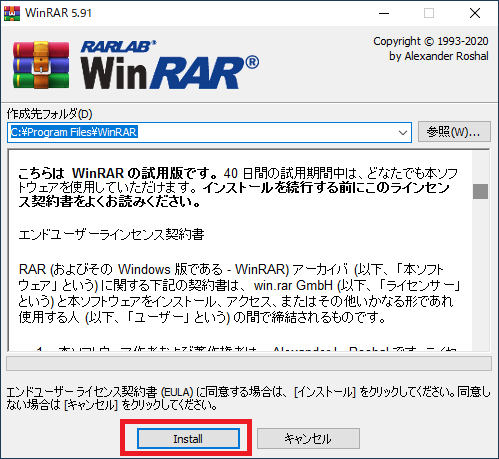Click the キャンセル button
499x459 pixels.
[x=308, y=438]
